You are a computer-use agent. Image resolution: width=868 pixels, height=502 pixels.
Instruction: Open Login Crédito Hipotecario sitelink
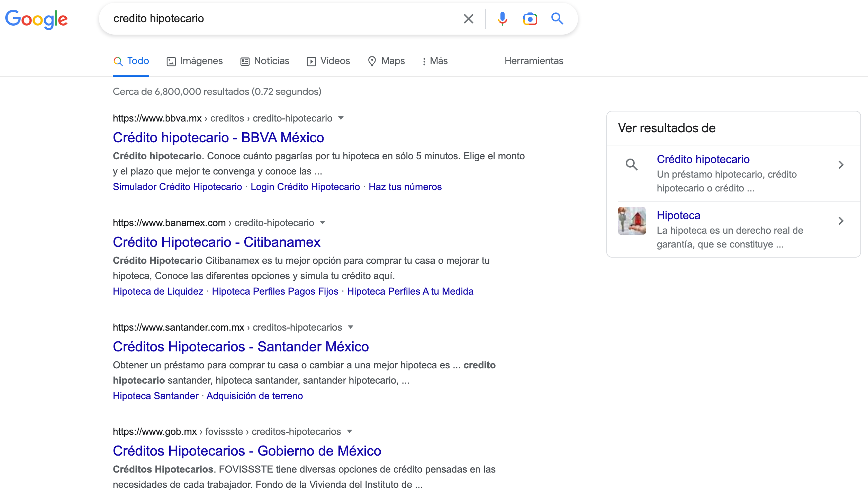[305, 187]
